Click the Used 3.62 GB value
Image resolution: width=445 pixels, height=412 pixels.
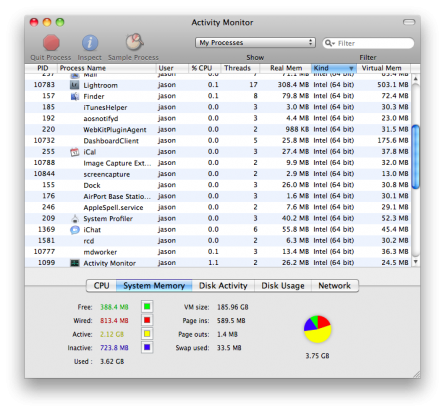click(x=112, y=362)
